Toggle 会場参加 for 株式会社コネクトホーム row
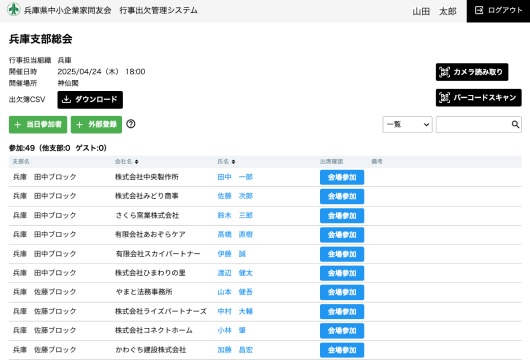The width and height of the screenshot is (530, 360). [x=342, y=331]
